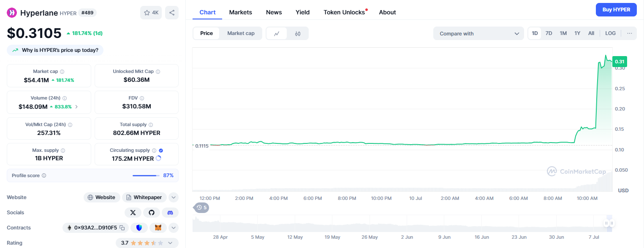Click the Buy HYPER button
The image size is (644, 248).
(x=616, y=9)
